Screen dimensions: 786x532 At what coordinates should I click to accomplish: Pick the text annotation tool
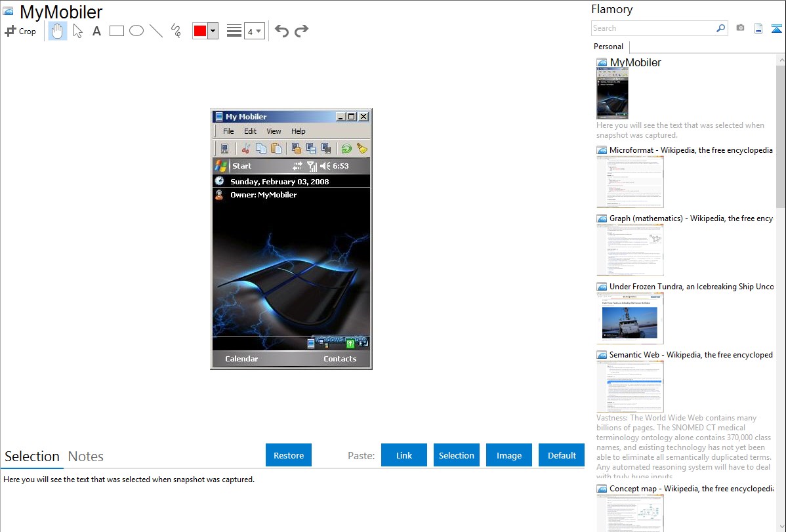tap(96, 31)
